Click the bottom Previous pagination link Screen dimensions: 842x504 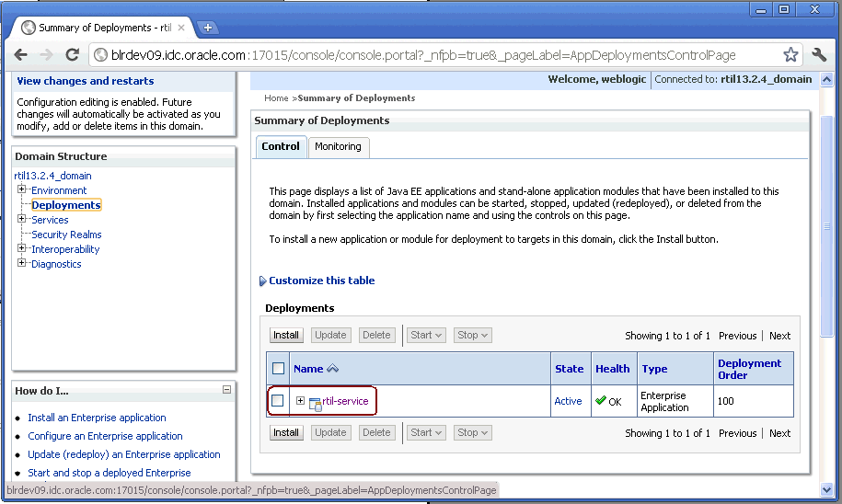click(737, 433)
